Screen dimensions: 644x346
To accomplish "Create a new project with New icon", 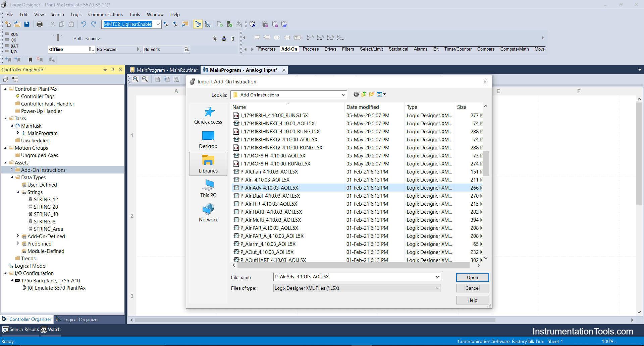I will pyautogui.click(x=8, y=24).
